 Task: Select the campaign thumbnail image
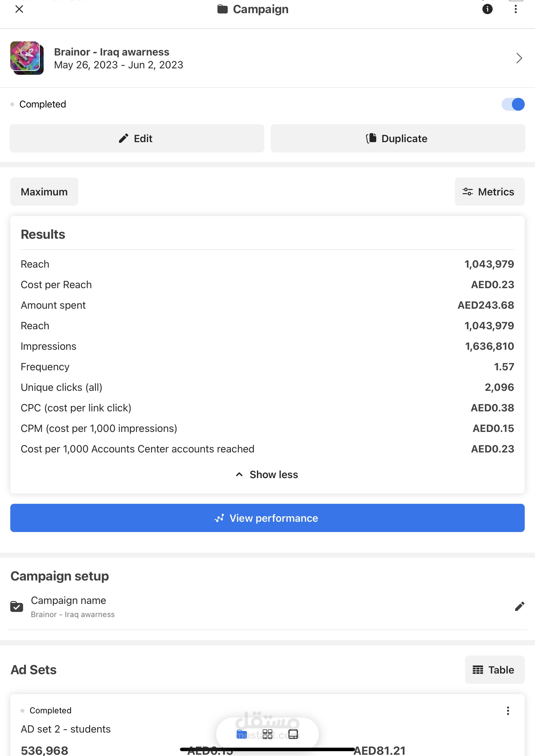27,58
